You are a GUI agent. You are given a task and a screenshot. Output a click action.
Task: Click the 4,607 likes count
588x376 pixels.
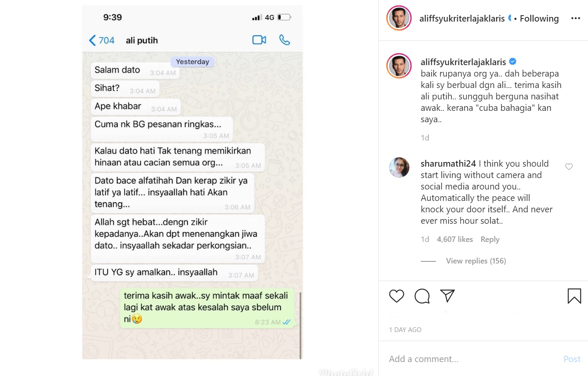pyautogui.click(x=455, y=239)
